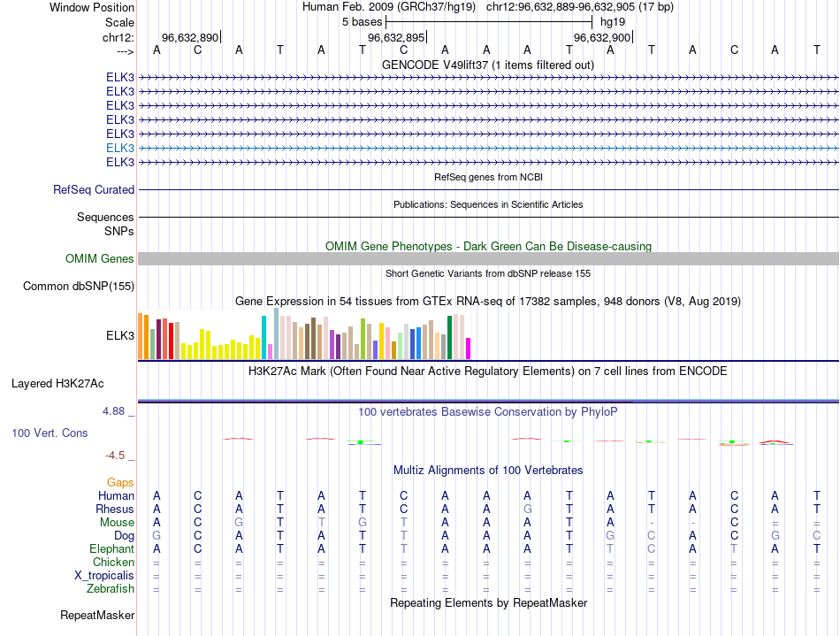Click Human Feb. 2009 (GRCh37/hg19) header text
Image resolution: width=840 pixels, height=636 pixels.
tap(389, 7)
